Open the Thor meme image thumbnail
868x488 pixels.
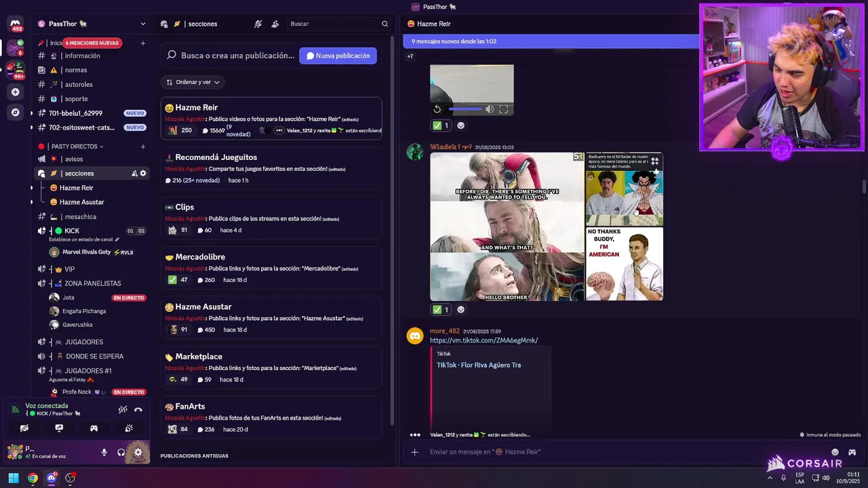(507, 226)
